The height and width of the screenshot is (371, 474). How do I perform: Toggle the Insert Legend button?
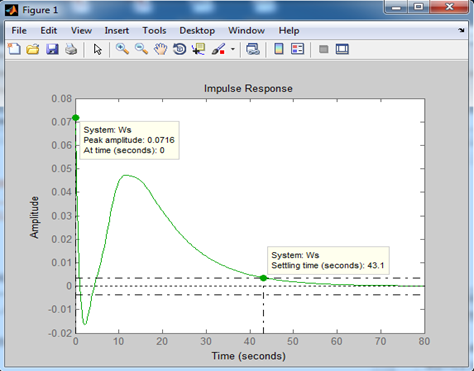click(298, 49)
